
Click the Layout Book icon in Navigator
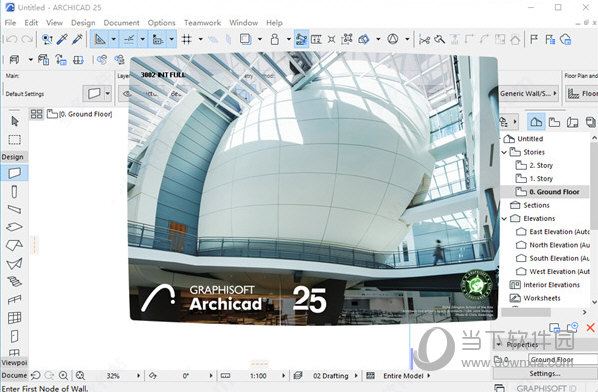(x=572, y=122)
